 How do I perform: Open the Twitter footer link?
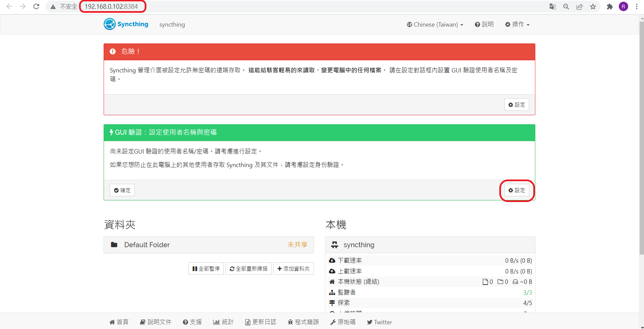coord(380,322)
